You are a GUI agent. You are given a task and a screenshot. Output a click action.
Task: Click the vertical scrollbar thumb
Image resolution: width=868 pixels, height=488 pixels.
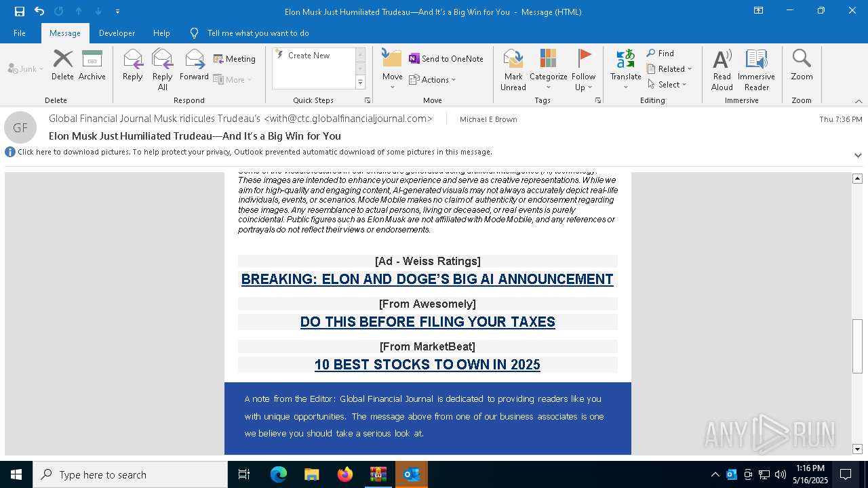(857, 346)
